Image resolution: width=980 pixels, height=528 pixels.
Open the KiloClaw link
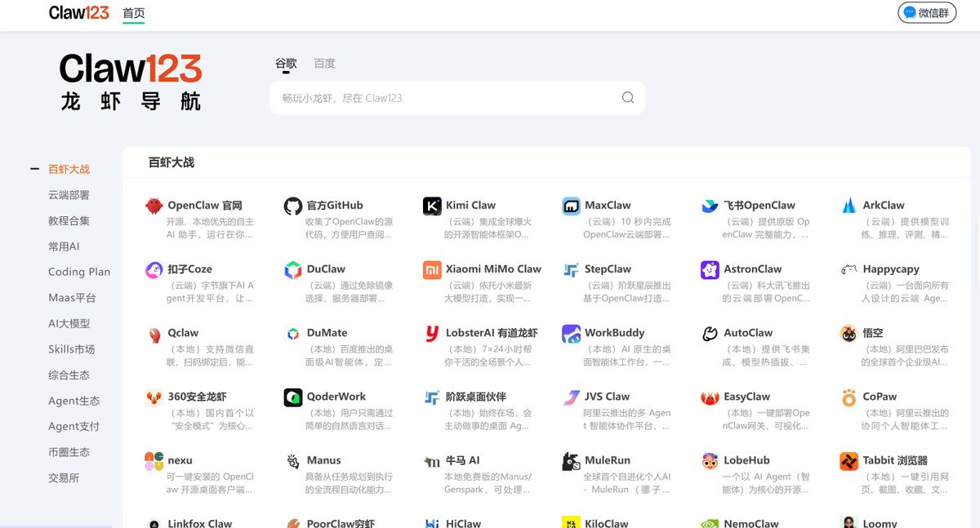pos(607,524)
